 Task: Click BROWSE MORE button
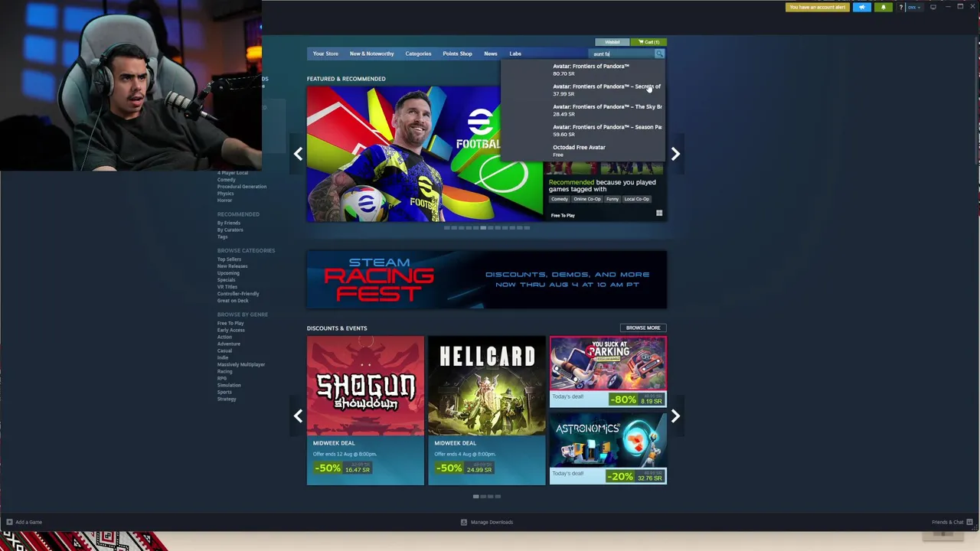643,328
